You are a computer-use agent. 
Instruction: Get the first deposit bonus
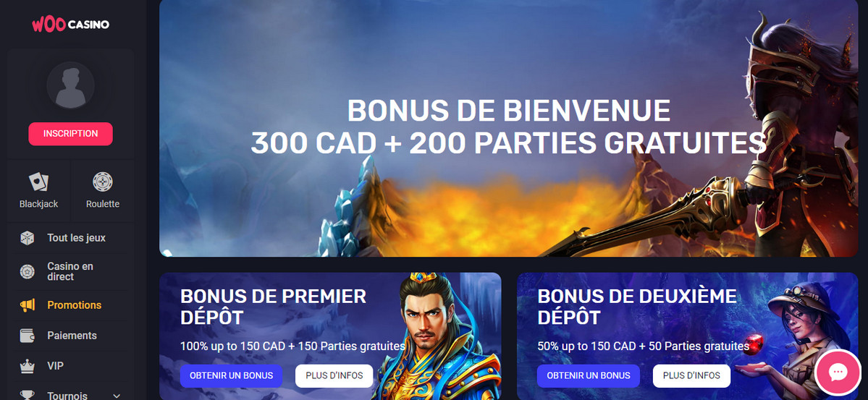[232, 375]
